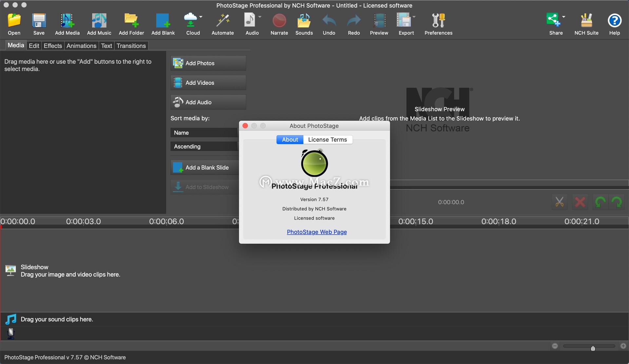Click the 0:00:18.0 timeline ruler mark
629x364 pixels.
point(499,221)
